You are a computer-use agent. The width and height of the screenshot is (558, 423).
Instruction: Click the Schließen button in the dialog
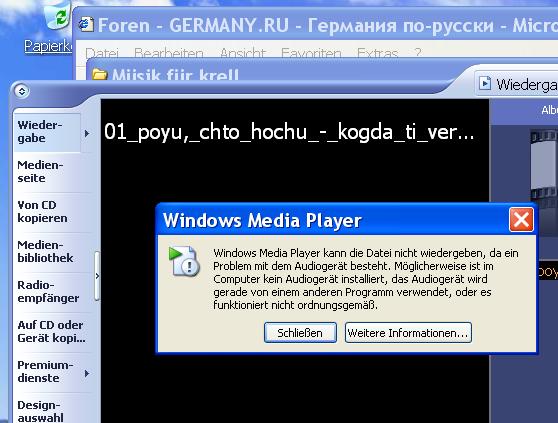(x=300, y=333)
